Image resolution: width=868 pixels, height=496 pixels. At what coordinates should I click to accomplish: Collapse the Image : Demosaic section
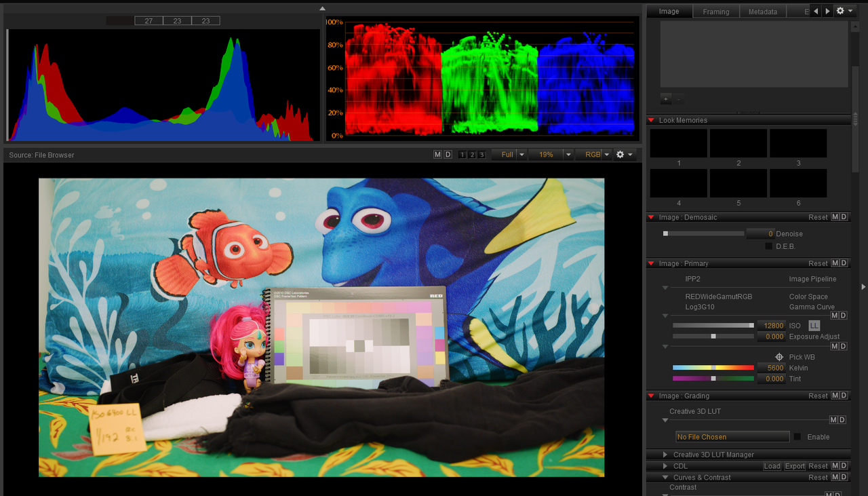click(x=652, y=218)
